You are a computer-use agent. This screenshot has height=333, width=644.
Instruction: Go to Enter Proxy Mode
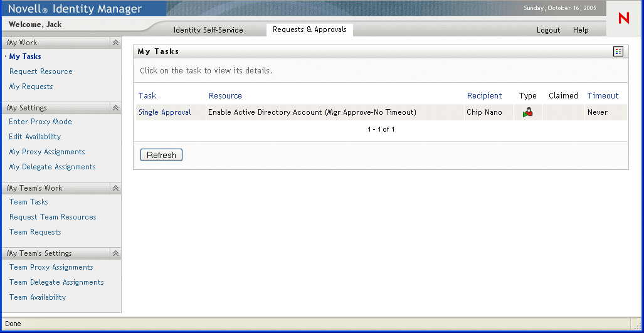[x=40, y=122]
